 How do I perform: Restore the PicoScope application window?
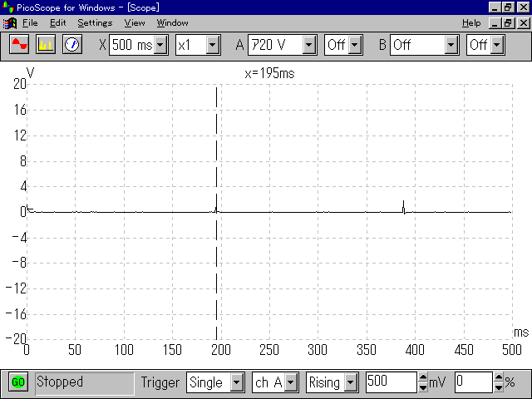point(508,7)
